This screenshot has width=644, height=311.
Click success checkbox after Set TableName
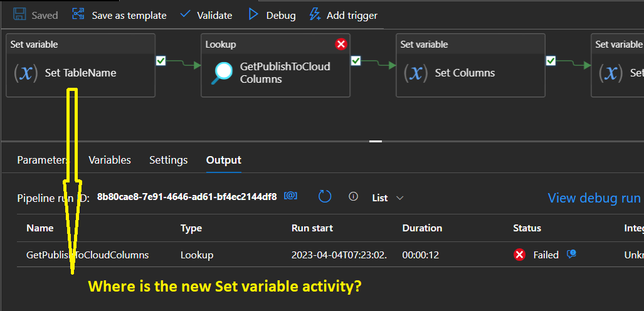(161, 61)
